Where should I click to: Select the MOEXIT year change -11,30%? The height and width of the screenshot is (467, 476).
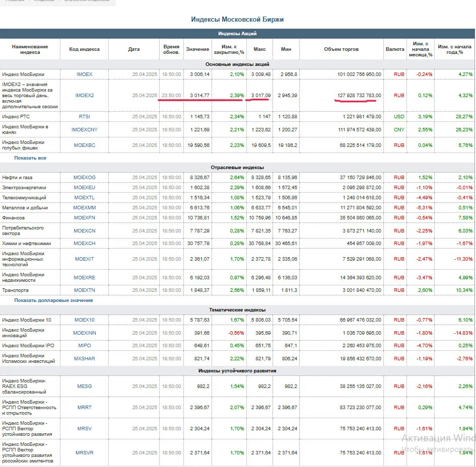(463, 259)
